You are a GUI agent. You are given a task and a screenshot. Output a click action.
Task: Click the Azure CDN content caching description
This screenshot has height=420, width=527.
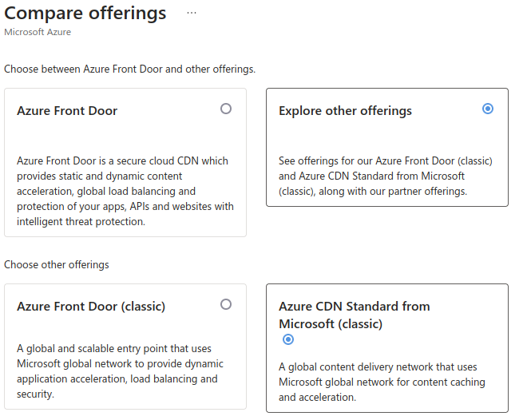pyautogui.click(x=382, y=382)
